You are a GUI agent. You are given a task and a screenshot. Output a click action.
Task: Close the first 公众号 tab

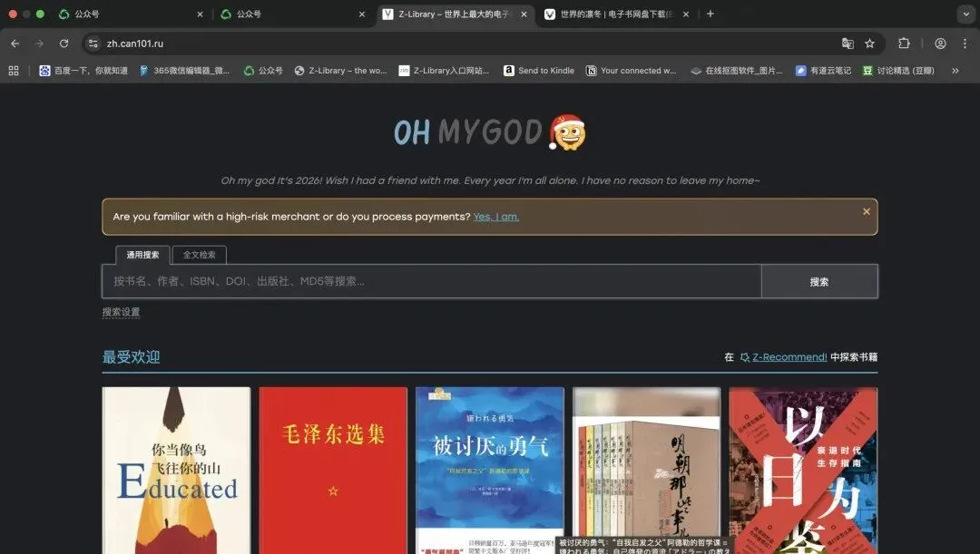(x=200, y=15)
